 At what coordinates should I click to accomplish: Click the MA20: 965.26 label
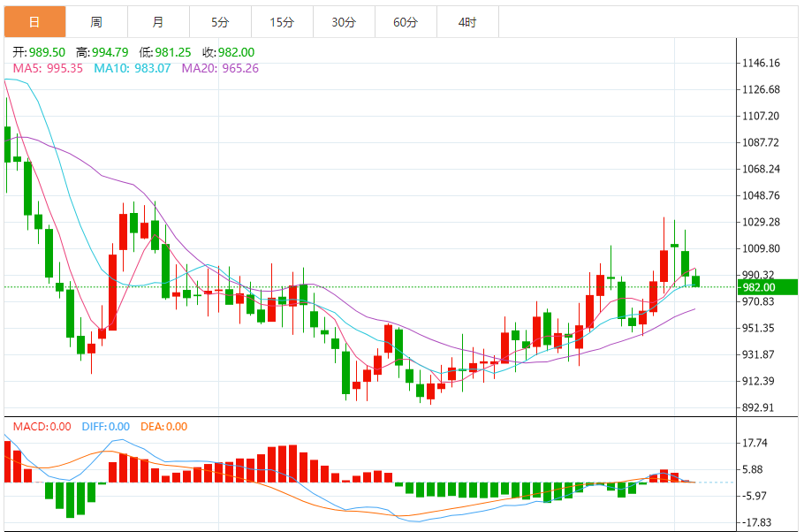(220, 68)
